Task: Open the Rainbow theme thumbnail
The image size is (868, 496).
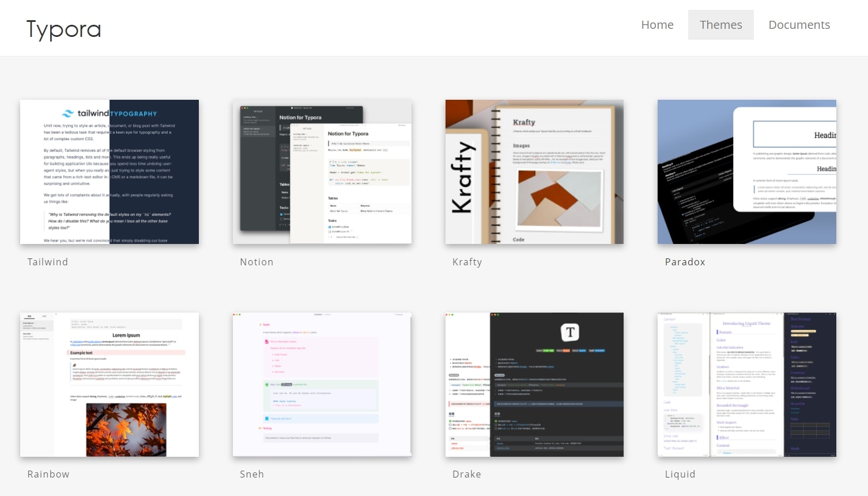Action: tap(110, 385)
